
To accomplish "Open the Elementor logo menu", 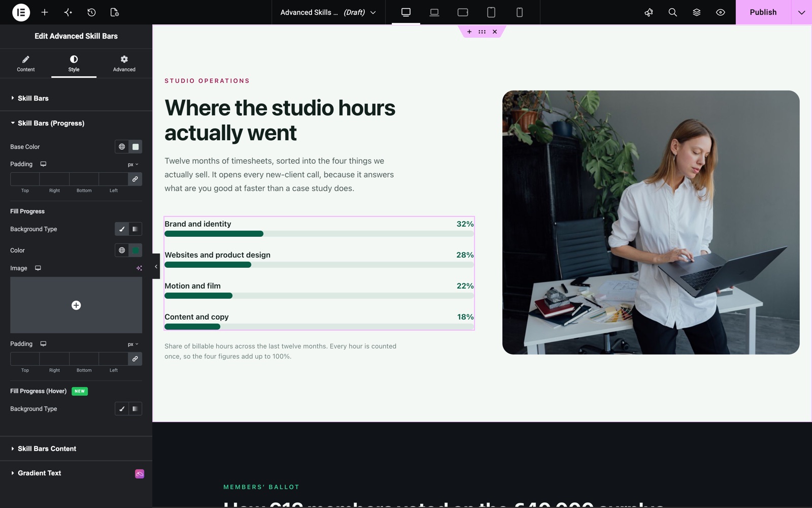I will coord(21,12).
